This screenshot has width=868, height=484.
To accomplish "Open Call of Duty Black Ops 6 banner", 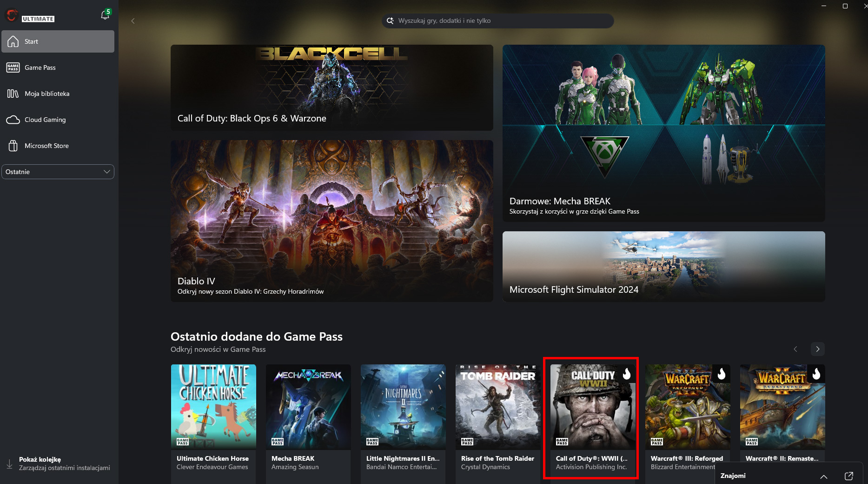I will click(x=332, y=87).
